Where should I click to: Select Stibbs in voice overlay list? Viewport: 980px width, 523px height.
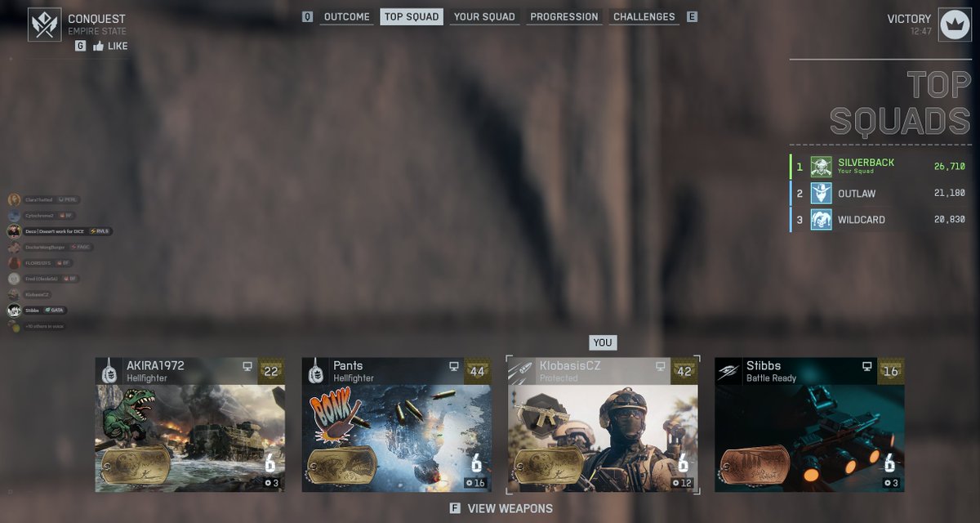(38, 311)
